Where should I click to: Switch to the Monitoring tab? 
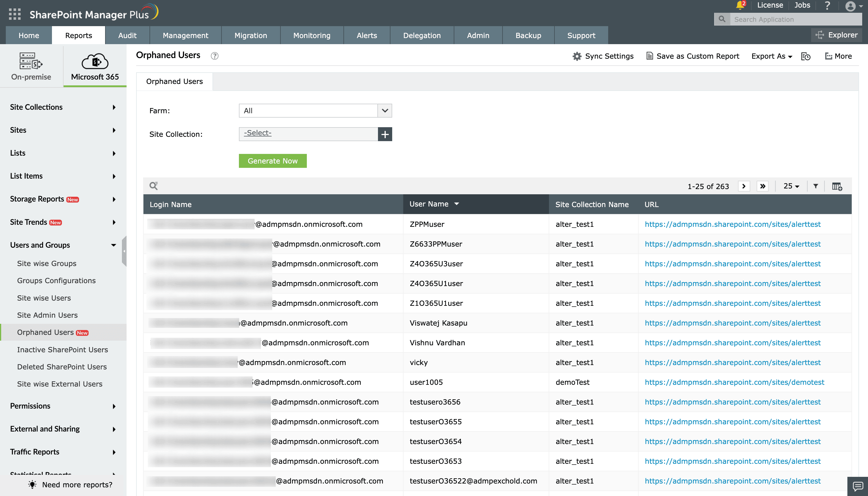pos(311,35)
